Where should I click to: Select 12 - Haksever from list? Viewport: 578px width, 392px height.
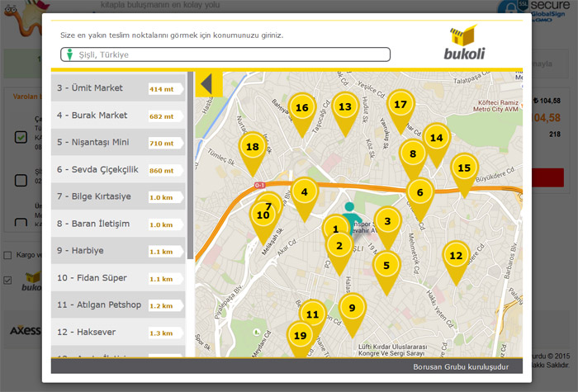[x=118, y=332]
